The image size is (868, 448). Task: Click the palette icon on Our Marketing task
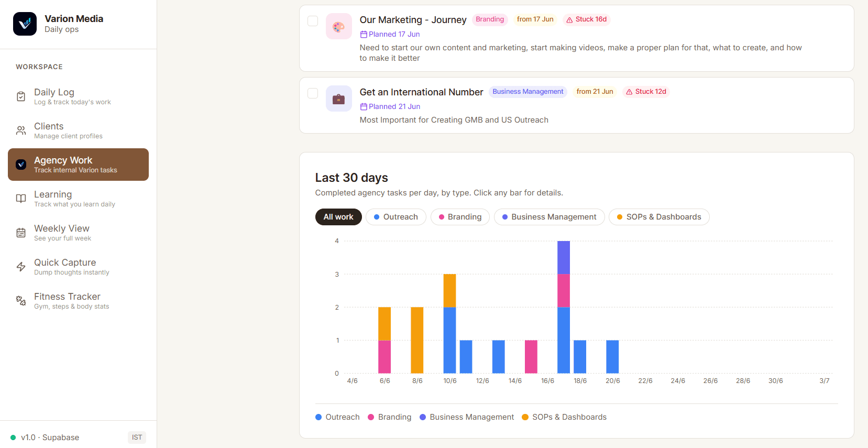[x=339, y=26]
